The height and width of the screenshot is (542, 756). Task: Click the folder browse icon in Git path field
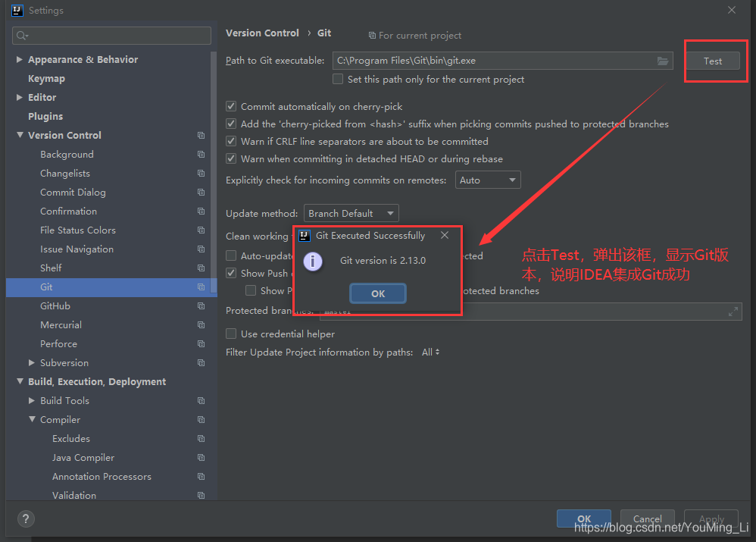point(663,61)
